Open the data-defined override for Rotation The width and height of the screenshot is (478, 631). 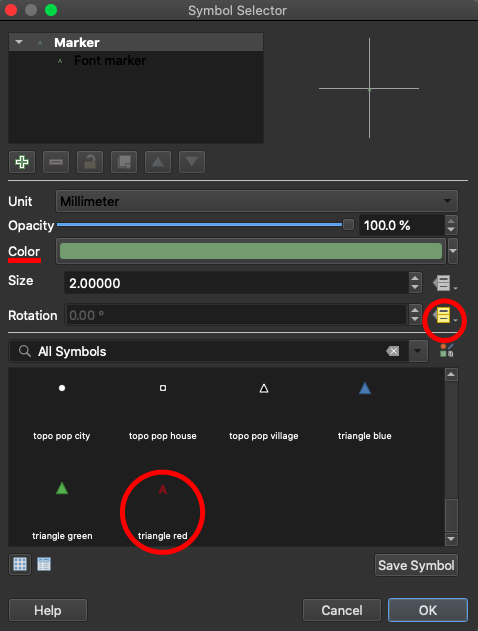coord(445,316)
